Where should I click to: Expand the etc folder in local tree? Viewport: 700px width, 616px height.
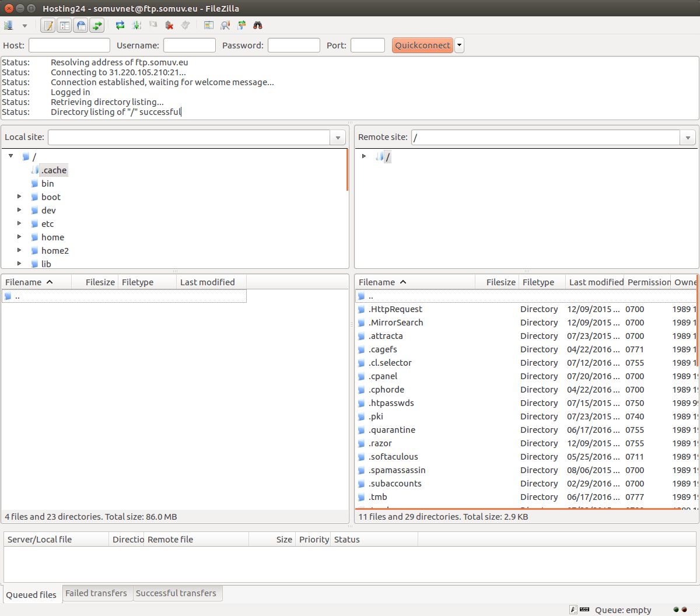click(19, 223)
